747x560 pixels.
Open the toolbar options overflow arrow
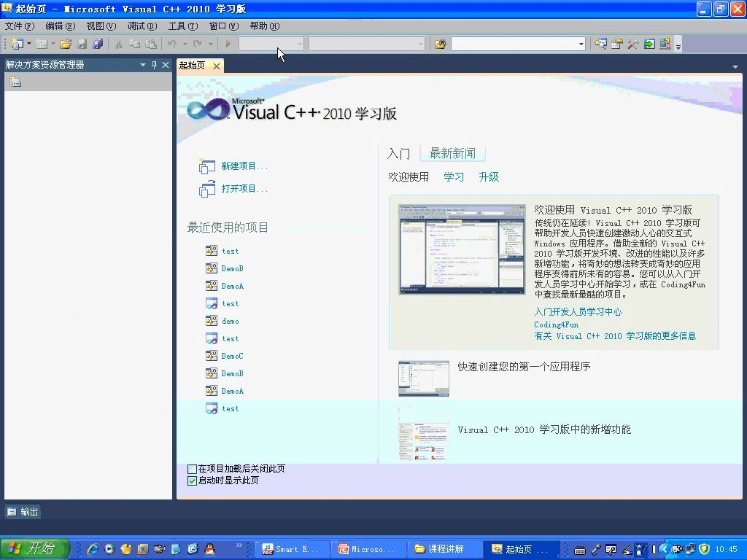678,45
